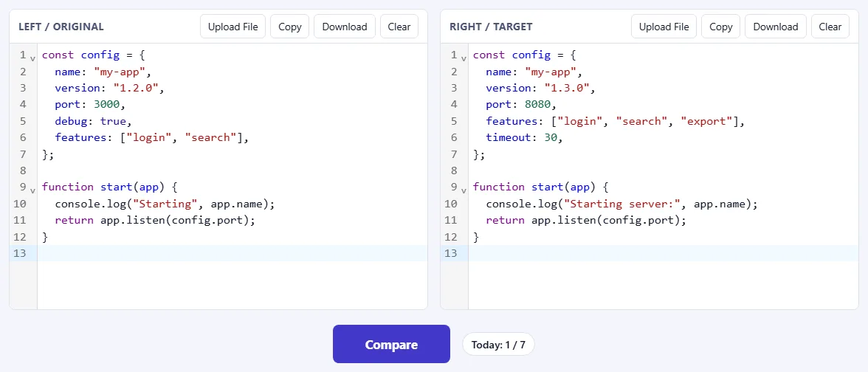Click 'const' keyword in right editor line 1
868x372 pixels.
click(489, 55)
